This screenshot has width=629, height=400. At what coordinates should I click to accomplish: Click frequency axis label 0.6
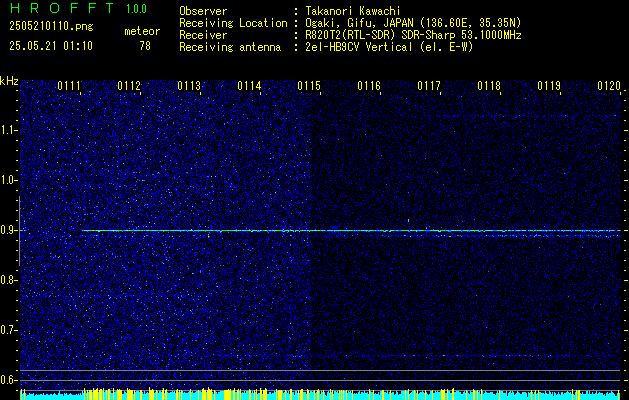8,380
